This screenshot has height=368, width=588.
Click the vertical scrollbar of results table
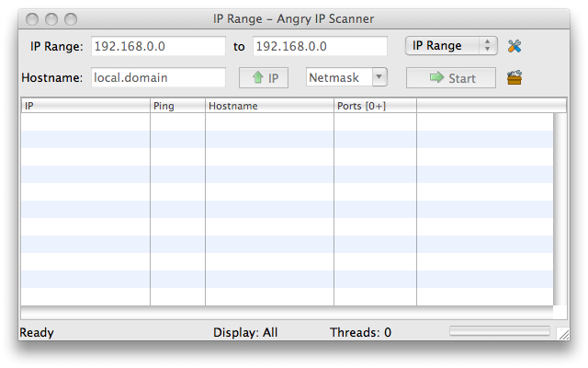pyautogui.click(x=560, y=210)
